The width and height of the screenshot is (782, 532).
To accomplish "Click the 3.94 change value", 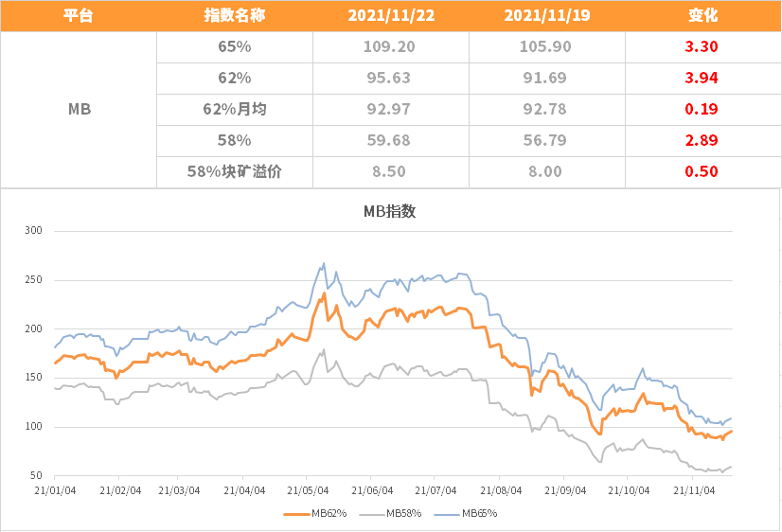I will point(702,78).
